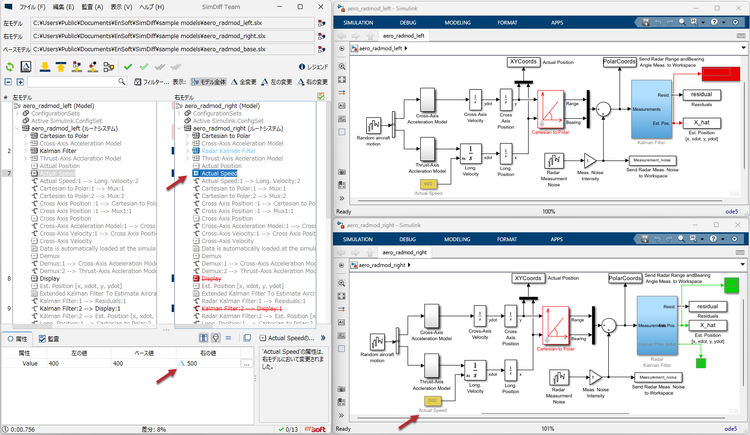750x435 pixels.
Task: Expand ConfigurationSets in left model tree
Action: [x=17, y=113]
